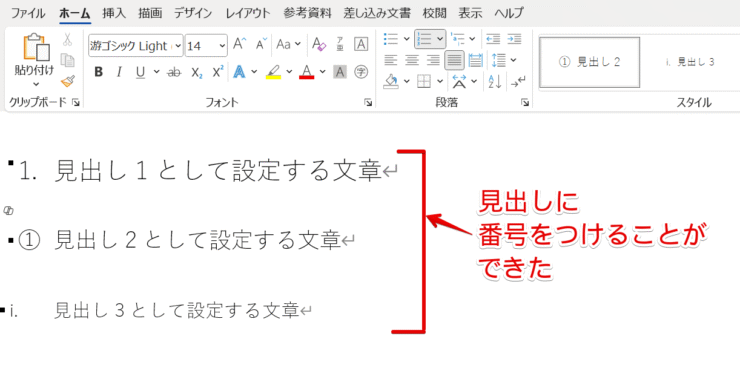Viewport: 740px width, 382px height.
Task: Click the Cut scissors icon
Action: pos(68,40)
